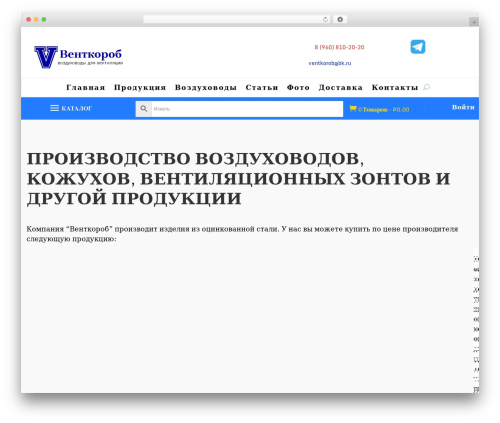Go to Главная menu item
This screenshot has height=423, width=500.
click(x=86, y=87)
